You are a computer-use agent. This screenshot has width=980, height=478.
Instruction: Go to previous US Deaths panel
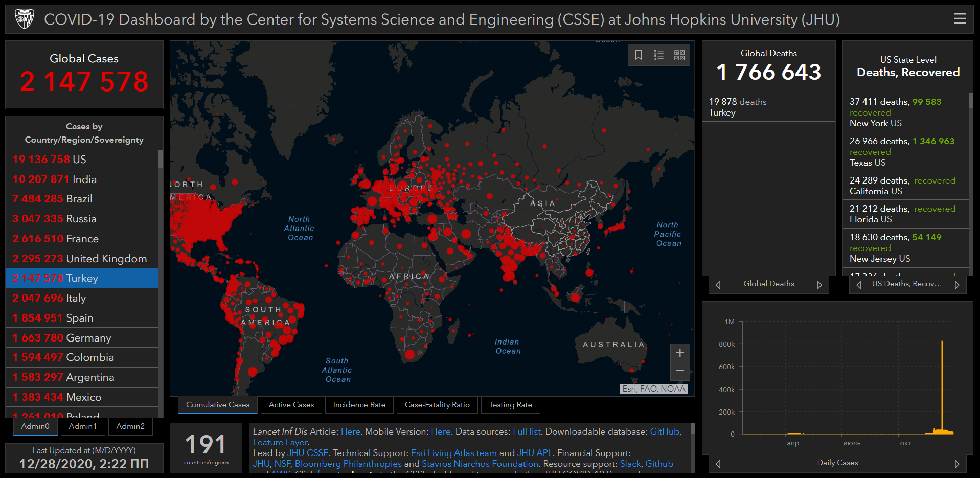coord(858,285)
